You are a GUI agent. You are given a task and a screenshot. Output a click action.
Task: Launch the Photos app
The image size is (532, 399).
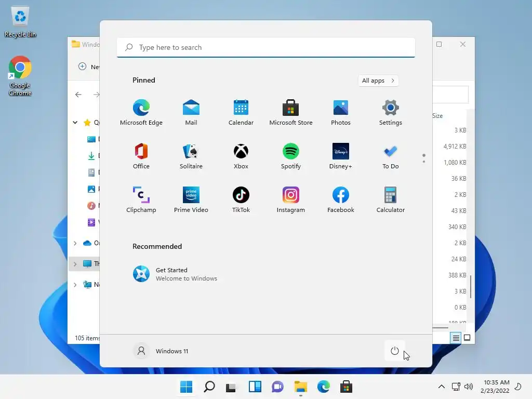[341, 113]
